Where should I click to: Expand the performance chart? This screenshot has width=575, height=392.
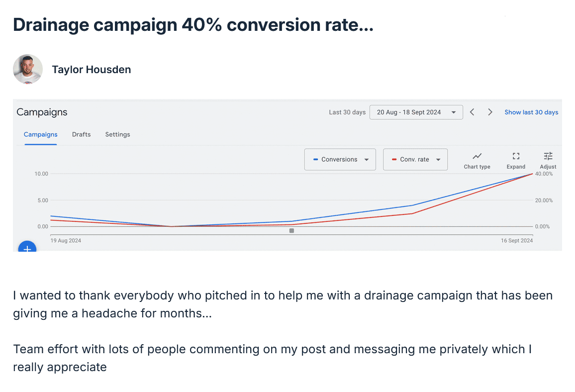[516, 159]
